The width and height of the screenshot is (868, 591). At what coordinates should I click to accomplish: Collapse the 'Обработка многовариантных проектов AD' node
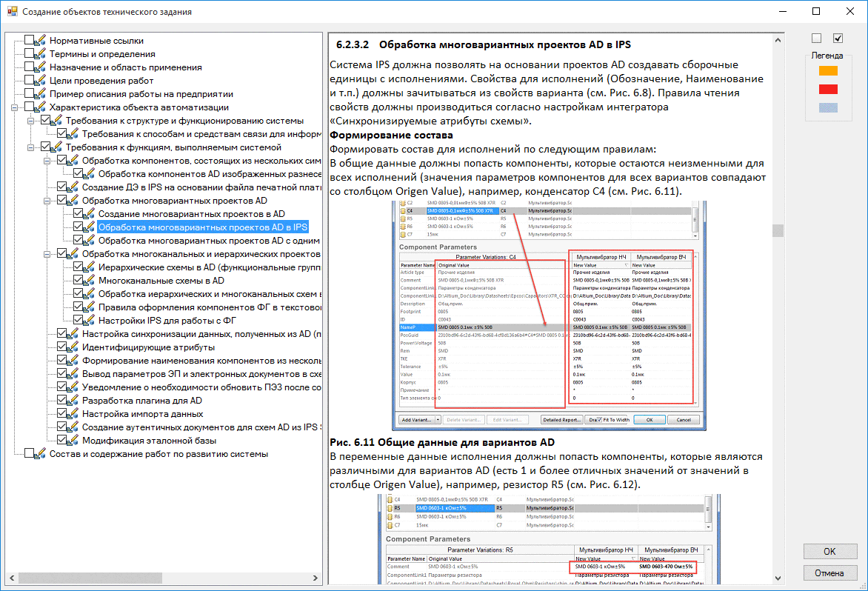click(x=47, y=201)
